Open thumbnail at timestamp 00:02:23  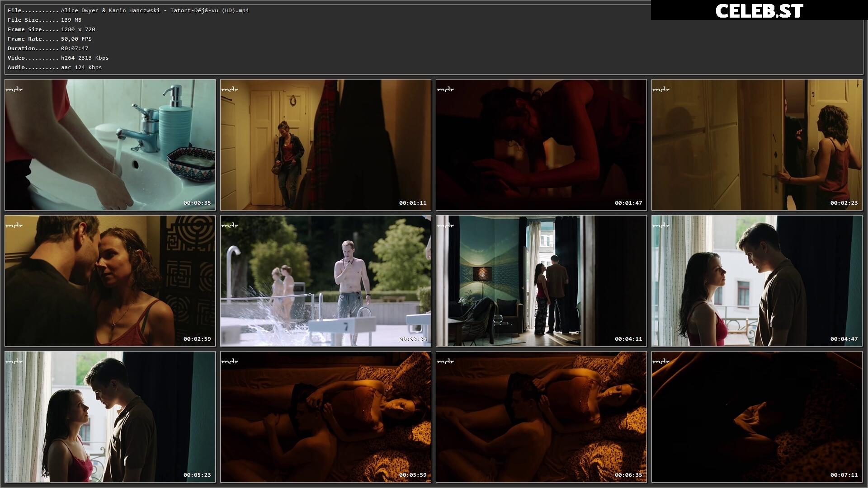tap(757, 145)
